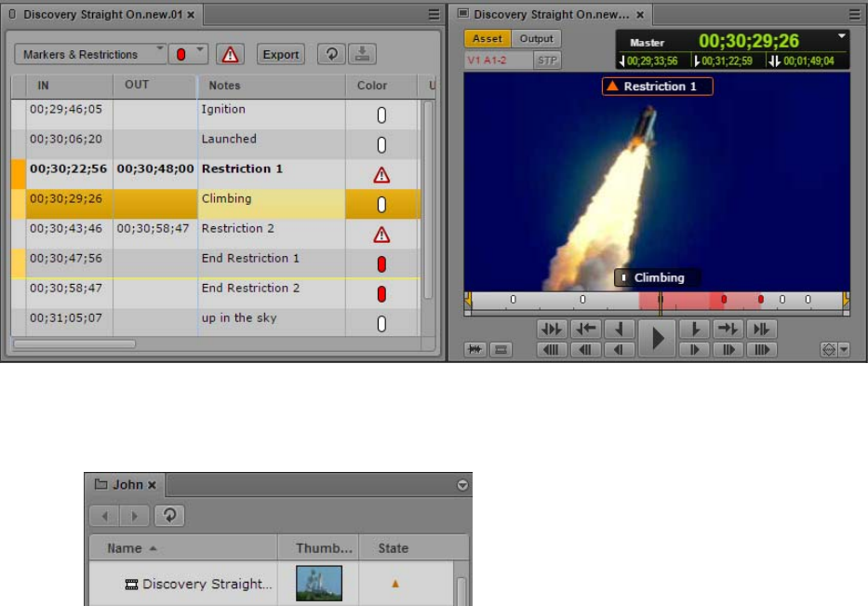Click the Discovery Straight thumbnail
The image size is (868, 606).
pyautogui.click(x=319, y=584)
